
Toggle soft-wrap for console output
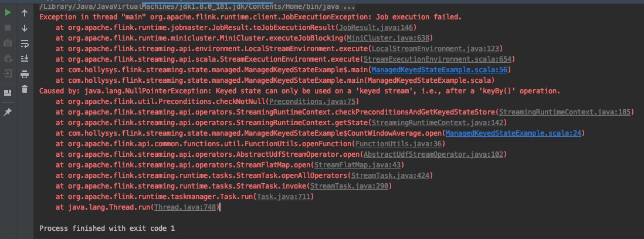tap(25, 43)
